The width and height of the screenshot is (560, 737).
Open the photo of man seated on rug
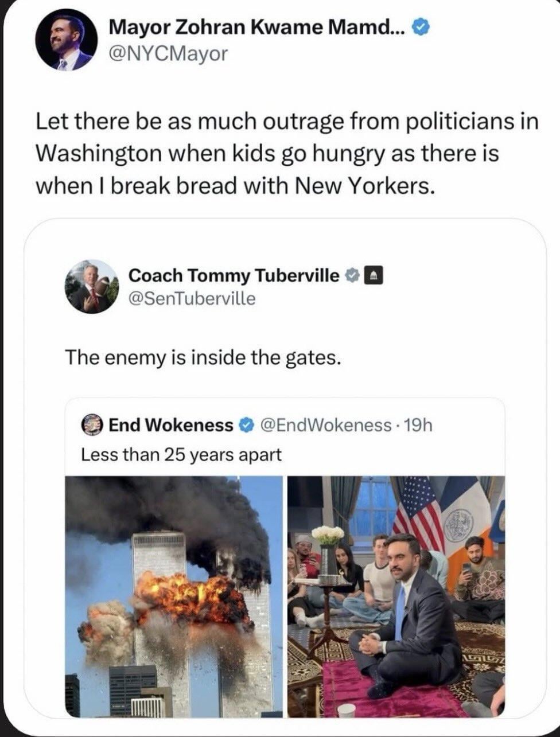coord(396,596)
